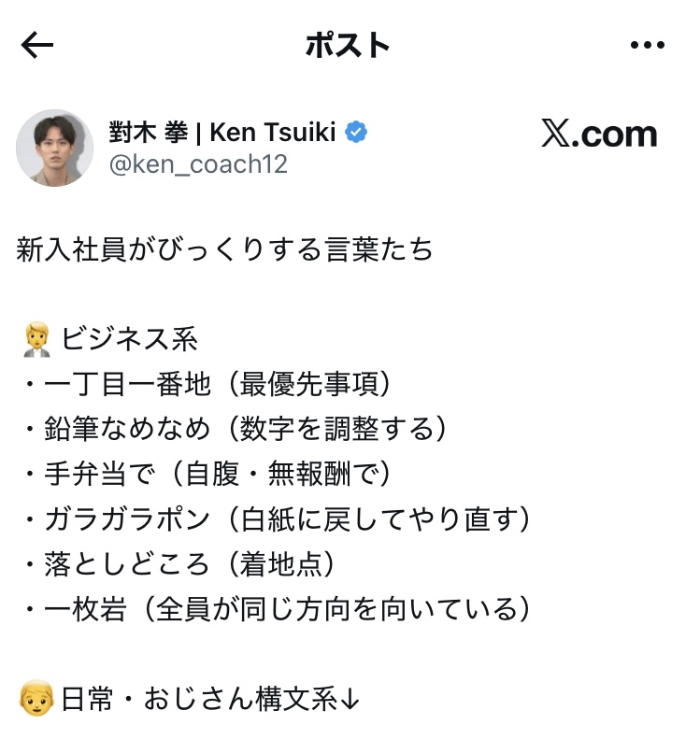Click the ガラガラポン line
The height and width of the screenshot is (753, 700).
[279, 519]
